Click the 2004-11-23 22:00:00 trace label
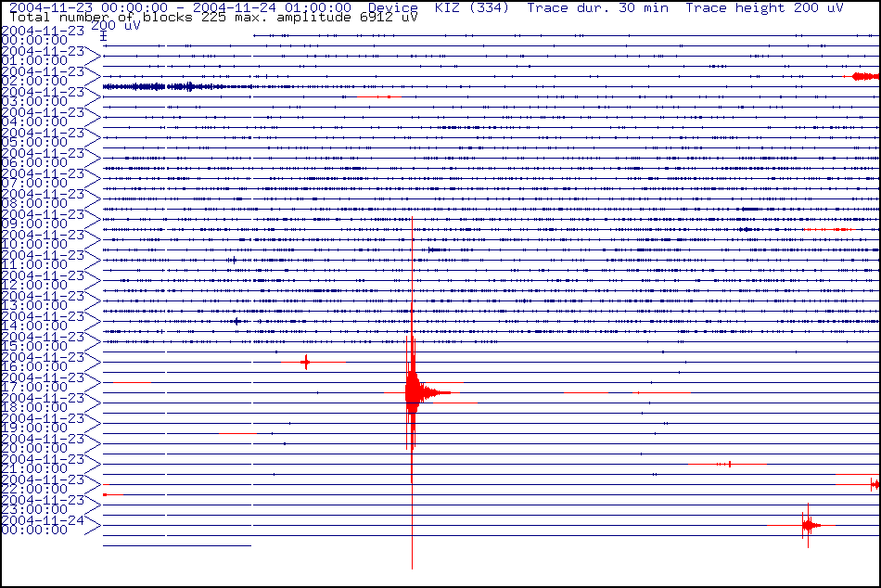 point(43,484)
